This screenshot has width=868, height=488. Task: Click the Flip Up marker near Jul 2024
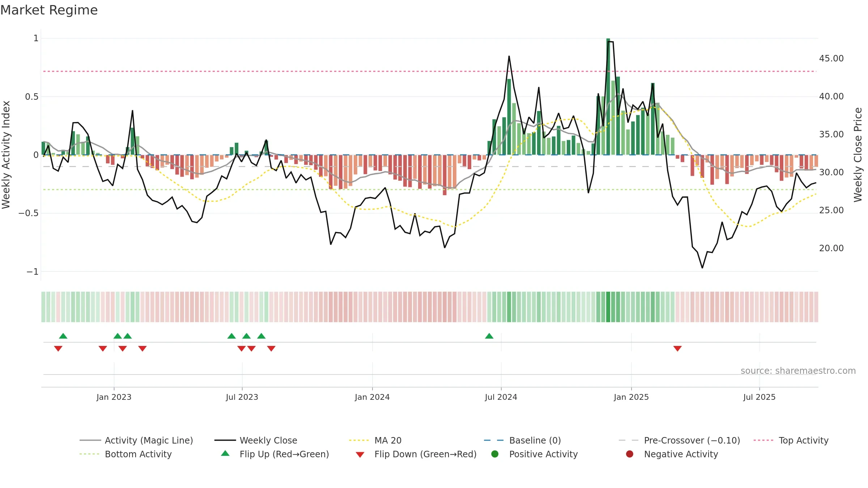click(489, 336)
